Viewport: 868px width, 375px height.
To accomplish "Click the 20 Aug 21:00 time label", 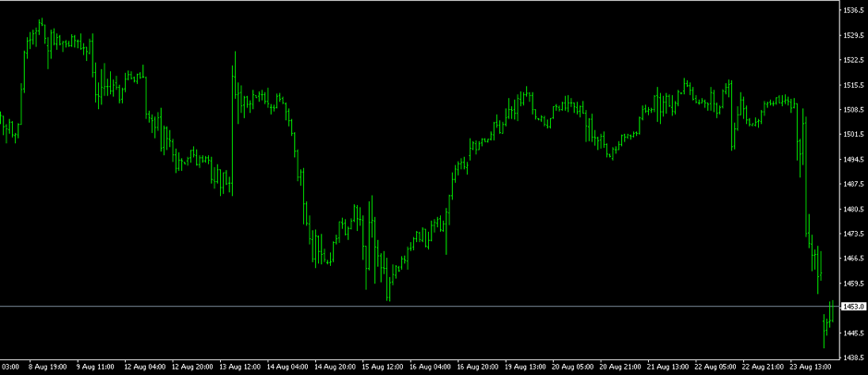I will click(620, 368).
